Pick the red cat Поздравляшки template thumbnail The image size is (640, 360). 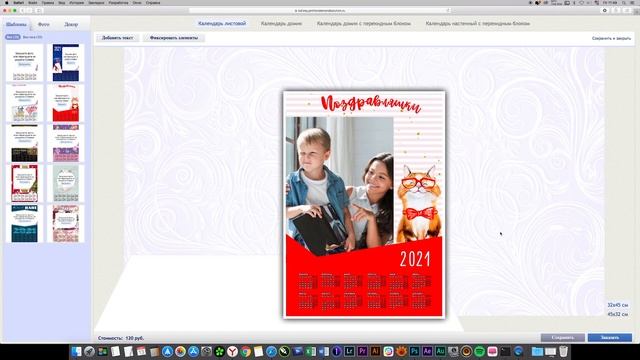pos(66,103)
